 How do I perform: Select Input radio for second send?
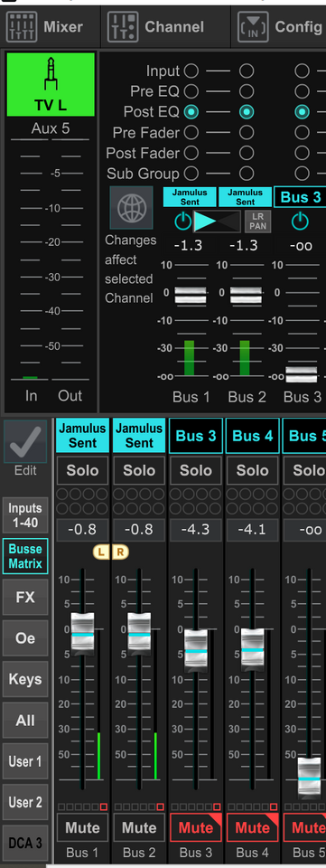[247, 71]
